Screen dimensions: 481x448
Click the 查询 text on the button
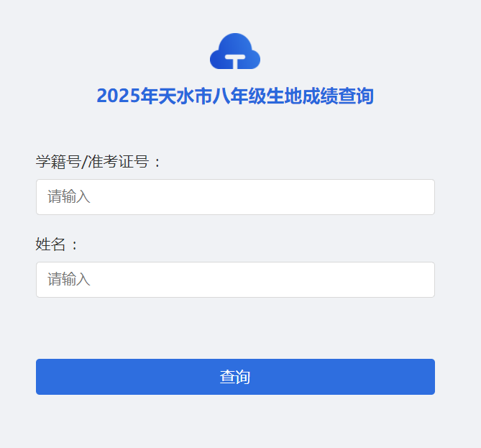(235, 377)
